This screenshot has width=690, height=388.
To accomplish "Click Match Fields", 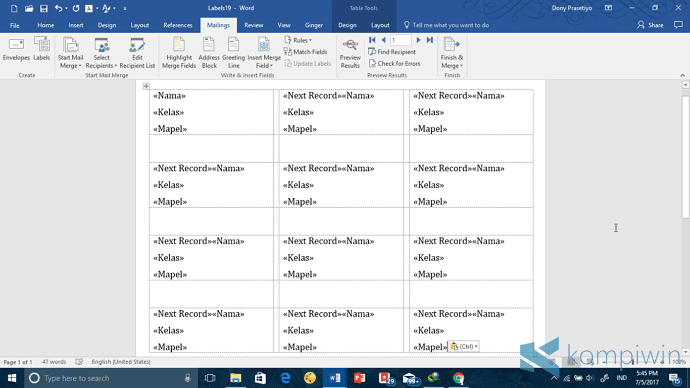I will (306, 52).
